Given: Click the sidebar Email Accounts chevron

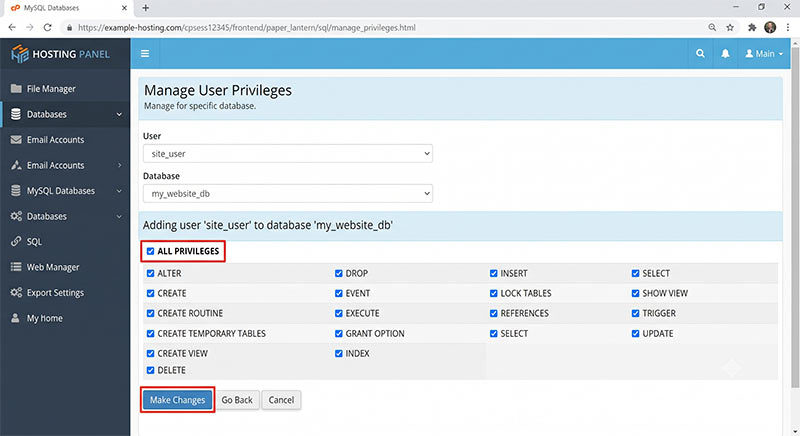Looking at the screenshot, I should [120, 165].
